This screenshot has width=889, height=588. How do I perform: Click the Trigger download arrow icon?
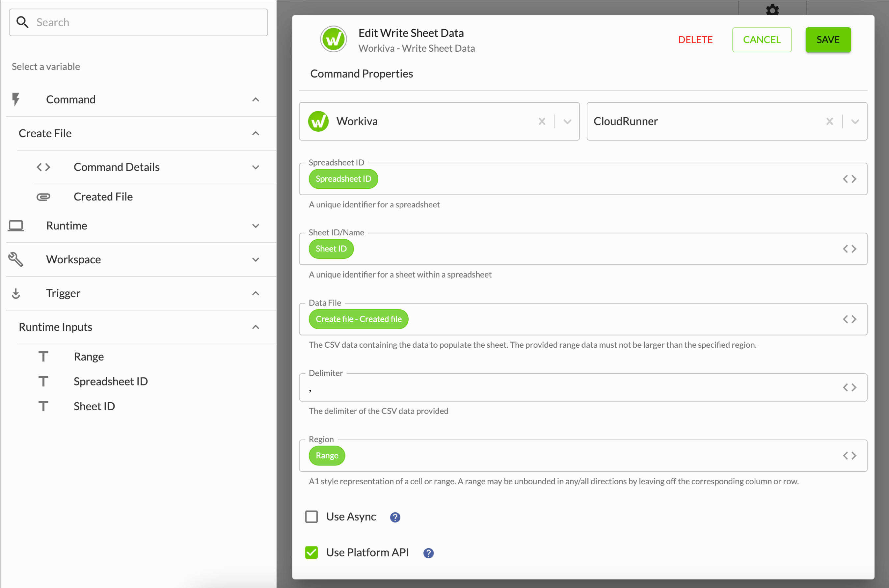(x=16, y=293)
